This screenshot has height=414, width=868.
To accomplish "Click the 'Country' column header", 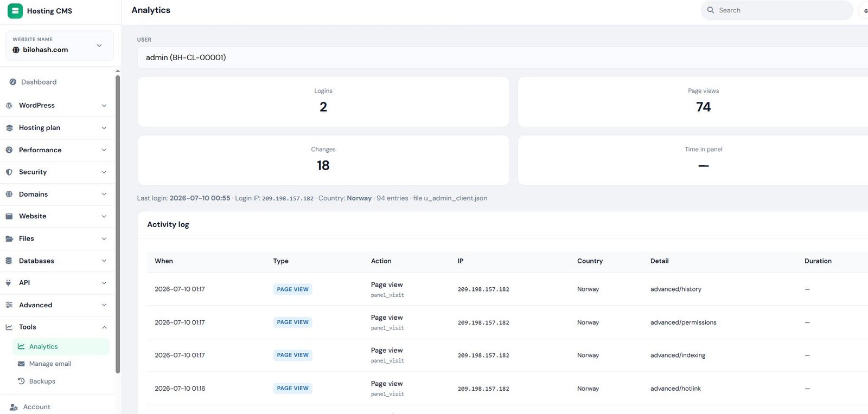I will pyautogui.click(x=590, y=261).
